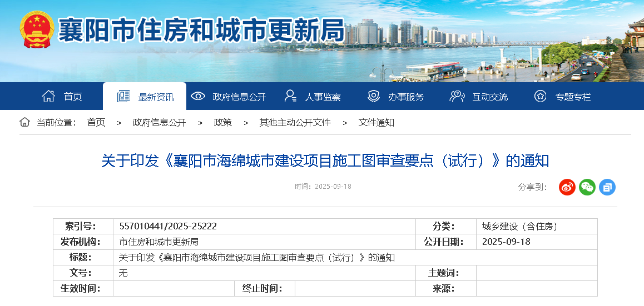
Task: Click the 终止时间 label cell
Action: click(x=265, y=289)
